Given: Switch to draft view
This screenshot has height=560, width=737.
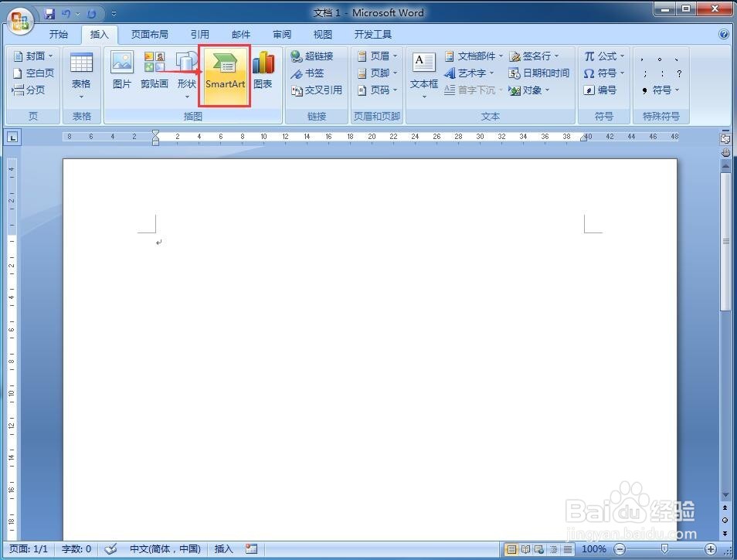Looking at the screenshot, I should click(568, 548).
